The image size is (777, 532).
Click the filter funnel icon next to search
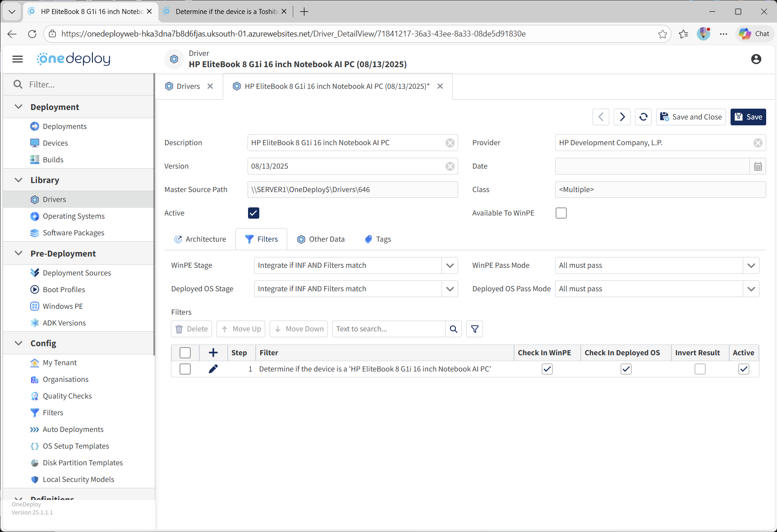click(475, 329)
